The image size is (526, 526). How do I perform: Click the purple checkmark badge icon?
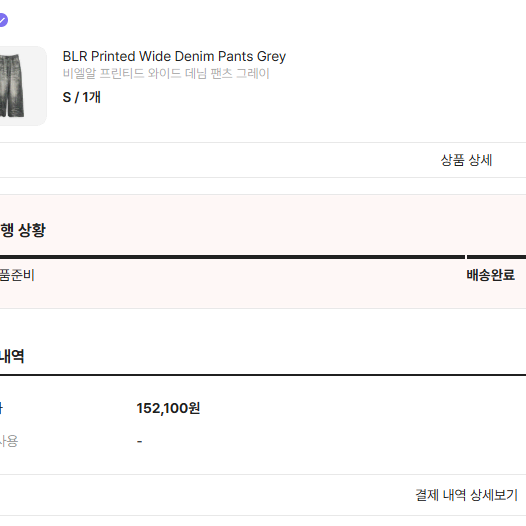[3, 20]
